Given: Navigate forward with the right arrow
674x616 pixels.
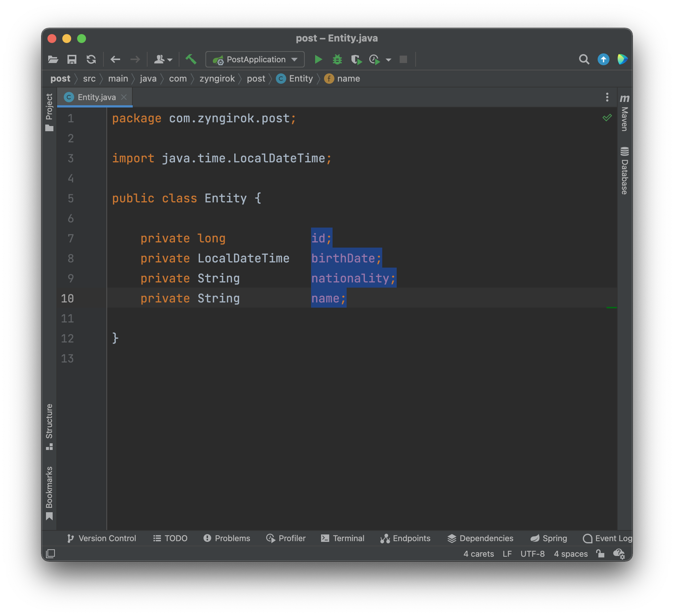Looking at the screenshot, I should tap(135, 59).
